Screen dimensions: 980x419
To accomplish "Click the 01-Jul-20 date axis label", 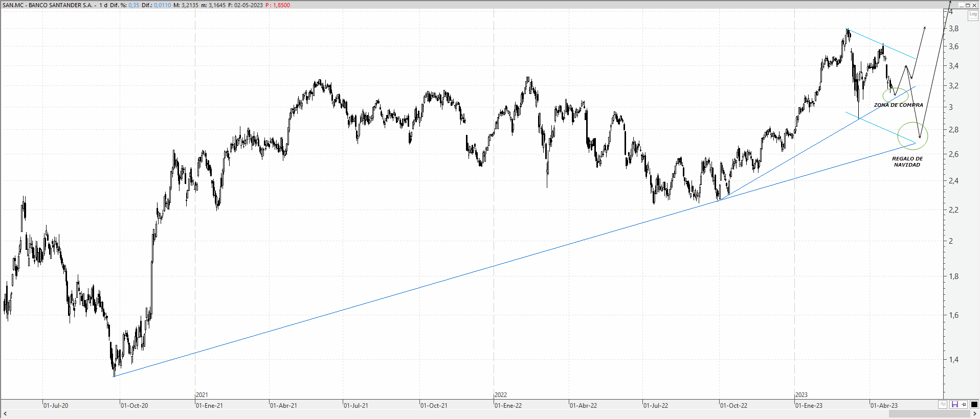I will (56, 406).
